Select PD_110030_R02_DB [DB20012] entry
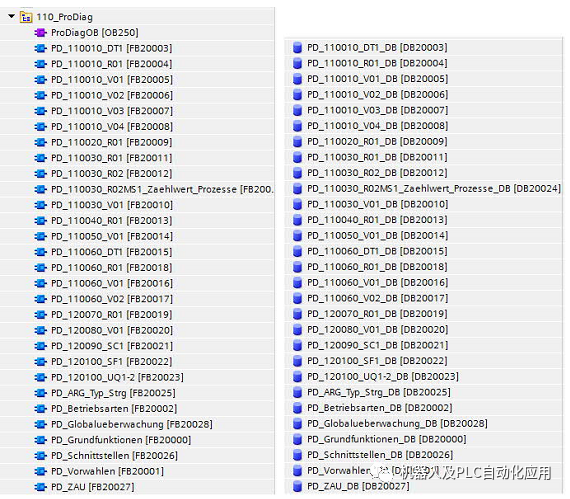 coord(377,173)
